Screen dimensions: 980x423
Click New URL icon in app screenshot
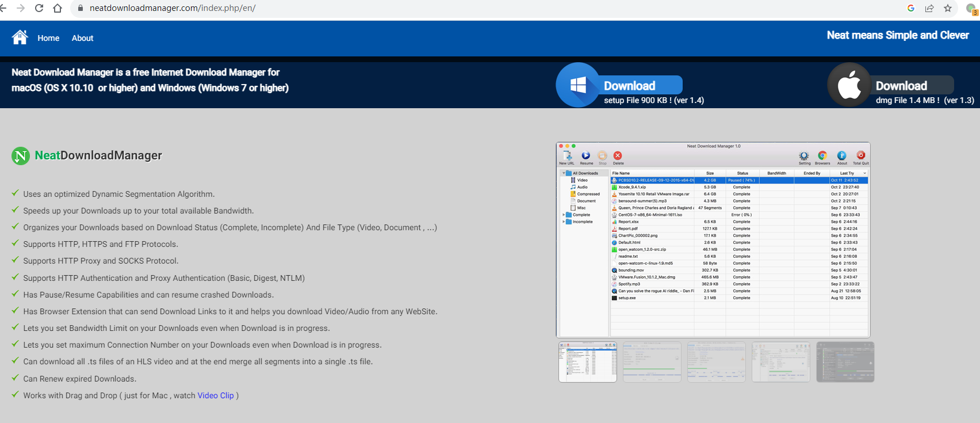point(567,157)
